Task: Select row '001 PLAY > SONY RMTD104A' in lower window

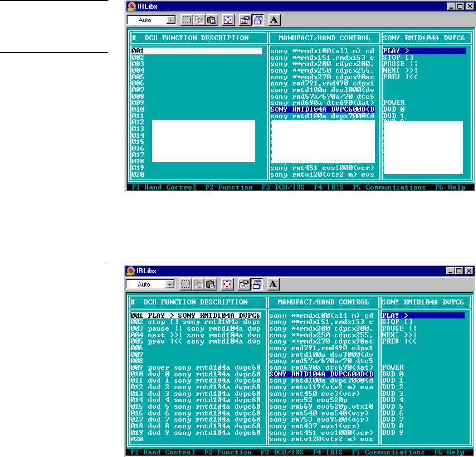Action: click(196, 315)
